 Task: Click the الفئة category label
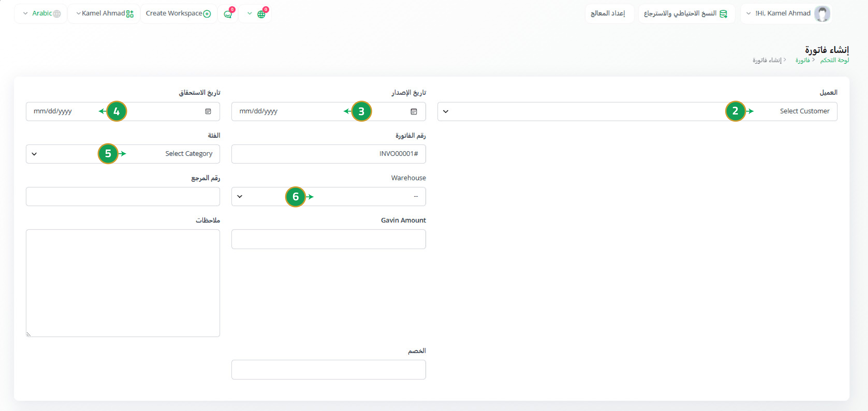pyautogui.click(x=214, y=135)
